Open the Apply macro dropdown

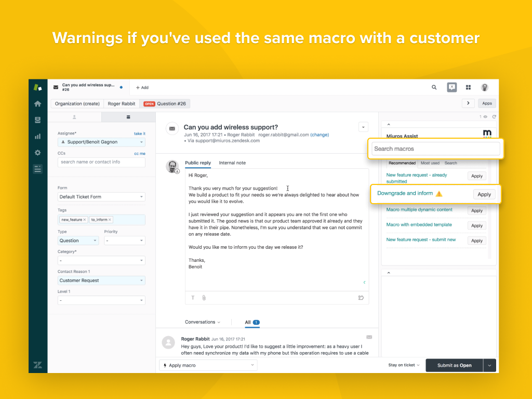[x=208, y=365]
